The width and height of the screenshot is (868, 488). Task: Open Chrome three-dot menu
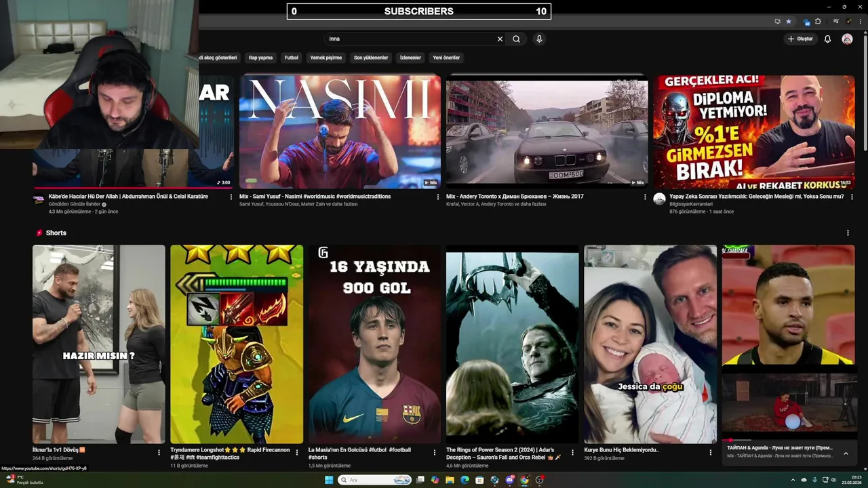859,21
